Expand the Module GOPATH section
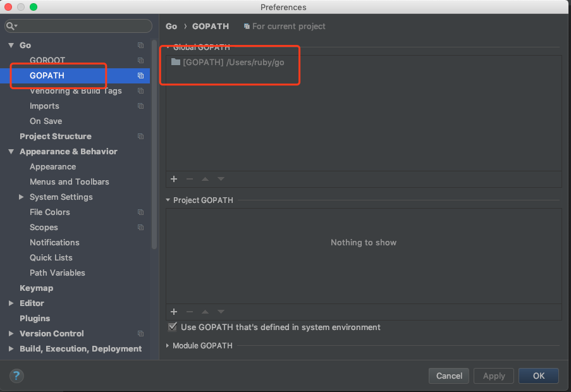The height and width of the screenshot is (392, 571). click(168, 346)
